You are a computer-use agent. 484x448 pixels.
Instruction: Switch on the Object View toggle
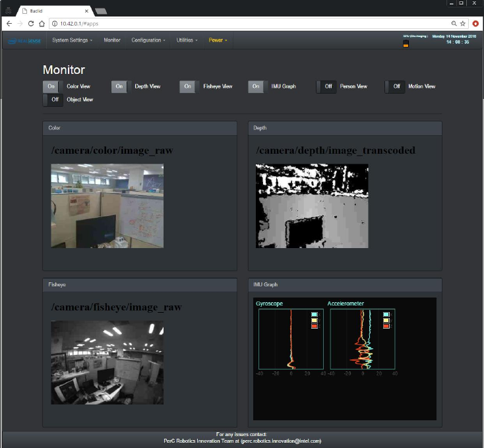tap(53, 100)
